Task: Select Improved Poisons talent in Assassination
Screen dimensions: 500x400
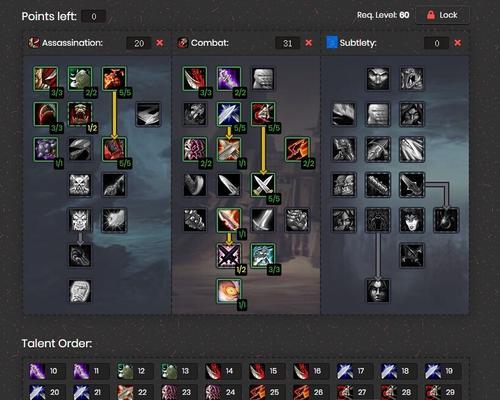Action: [114, 185]
